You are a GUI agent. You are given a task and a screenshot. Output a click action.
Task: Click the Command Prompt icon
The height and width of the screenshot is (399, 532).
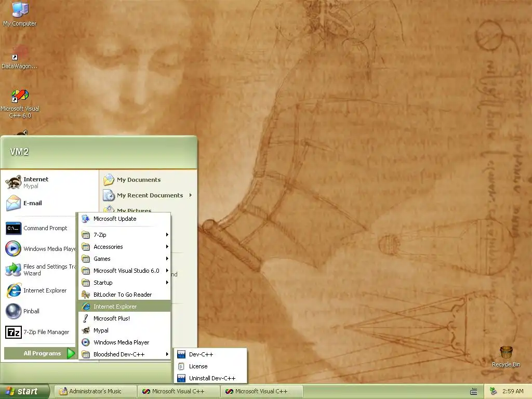click(13, 228)
